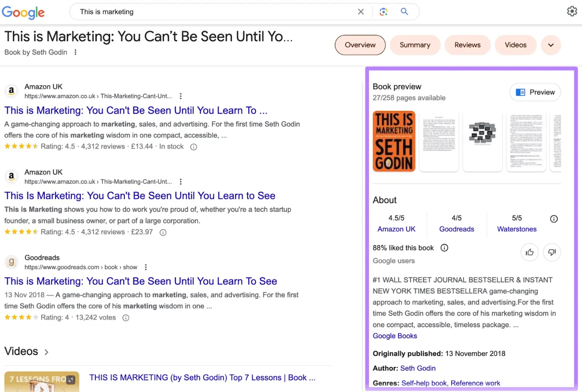The height and width of the screenshot is (392, 582).
Task: Click the magnifying glass search icon
Action: tap(404, 12)
